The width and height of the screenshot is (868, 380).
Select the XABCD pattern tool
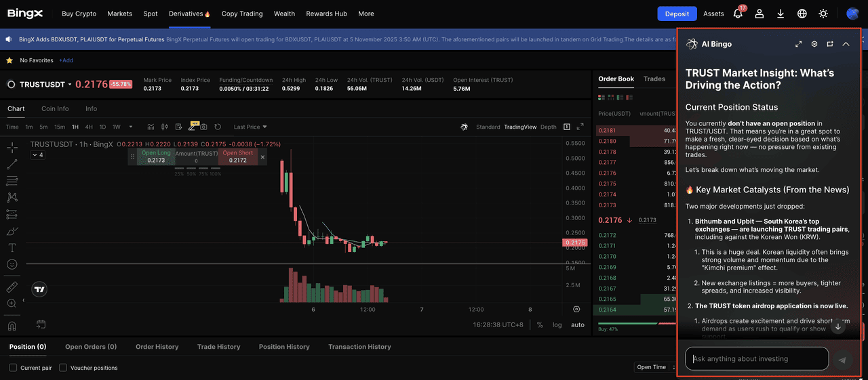point(12,198)
